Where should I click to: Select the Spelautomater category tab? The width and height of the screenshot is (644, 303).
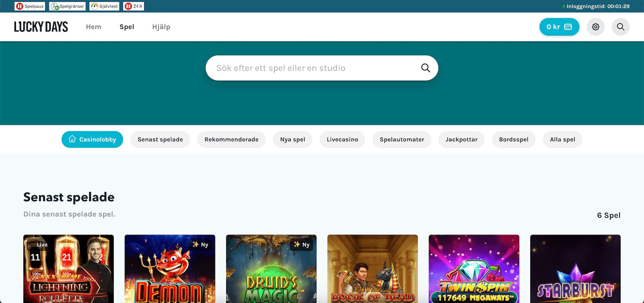point(402,139)
